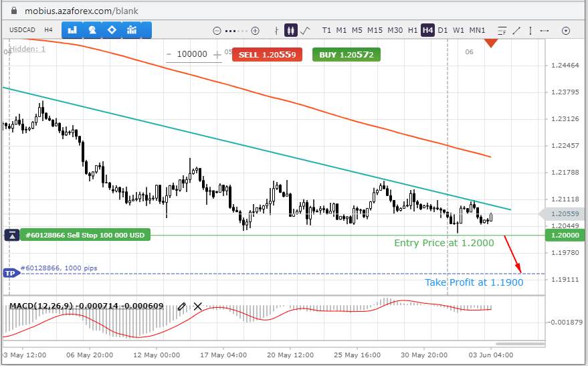Click the '03 Jun 04:00' time axis label
This screenshot has width=588, height=366.
(x=491, y=355)
